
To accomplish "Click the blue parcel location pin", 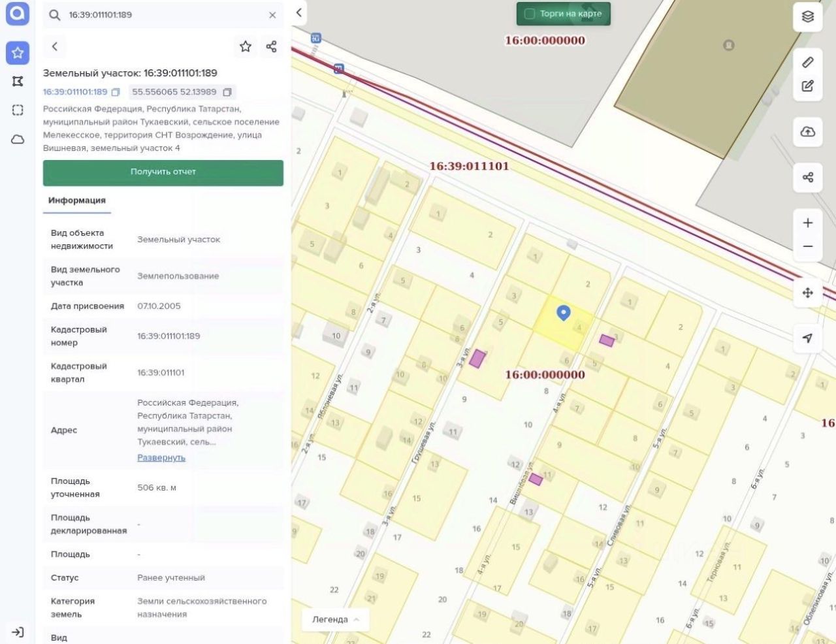I will (x=563, y=313).
